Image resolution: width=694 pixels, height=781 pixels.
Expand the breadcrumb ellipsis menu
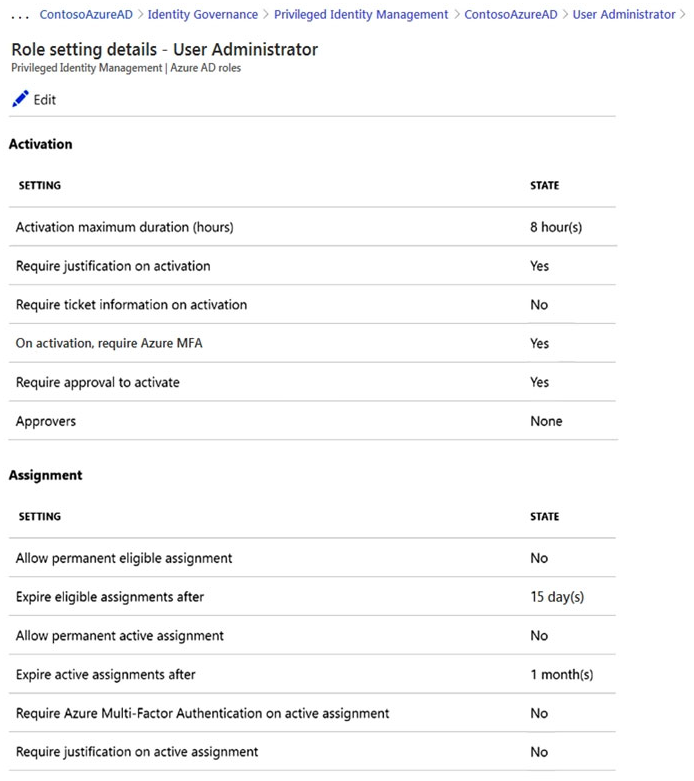(x=19, y=15)
